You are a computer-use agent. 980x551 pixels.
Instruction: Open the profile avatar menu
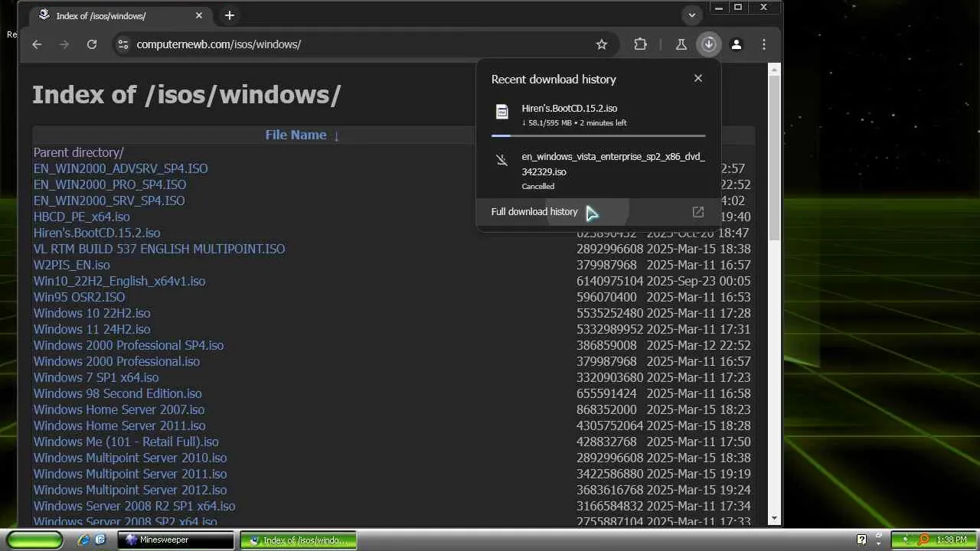click(737, 44)
